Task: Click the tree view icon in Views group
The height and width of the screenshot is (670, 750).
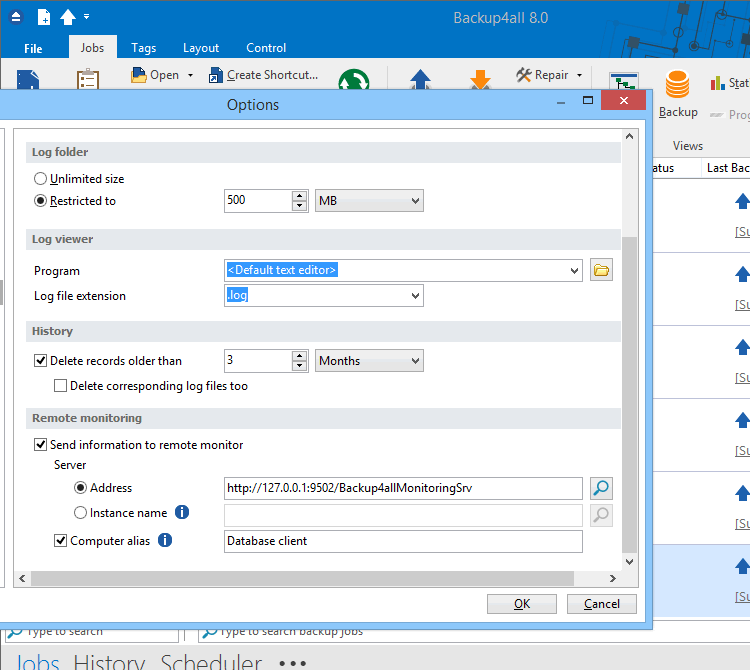Action: click(x=624, y=81)
